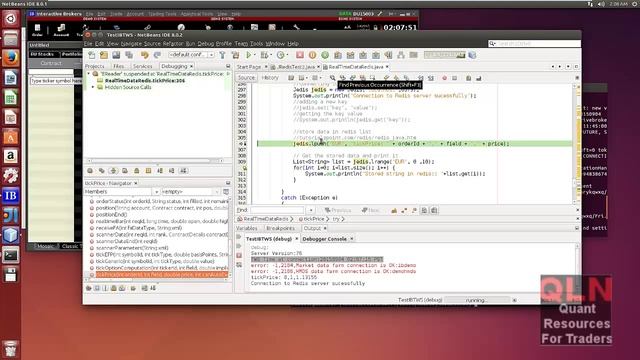Viewport: 640px width, 360px height.
Task: Resume the 'IBReader' suspended thread arrow
Action: pyautogui.click(x=228, y=74)
